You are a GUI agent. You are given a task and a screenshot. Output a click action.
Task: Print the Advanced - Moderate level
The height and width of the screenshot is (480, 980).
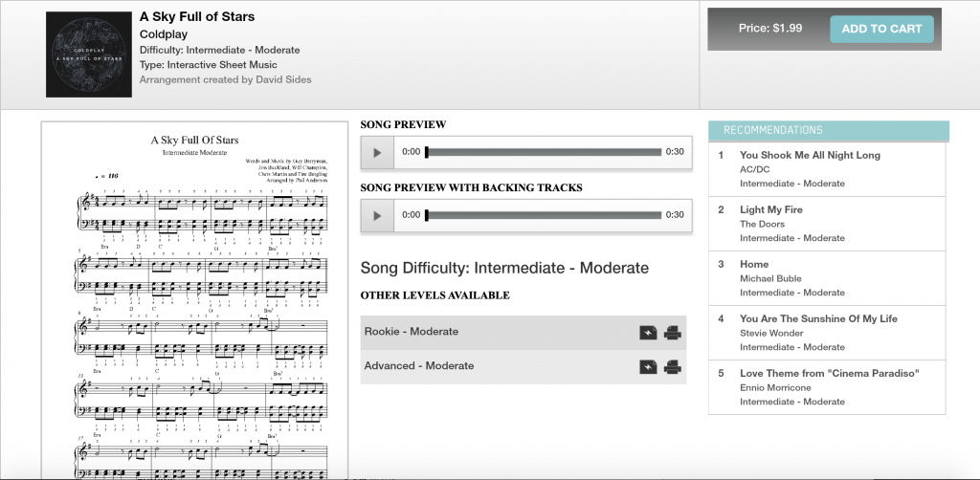673,367
